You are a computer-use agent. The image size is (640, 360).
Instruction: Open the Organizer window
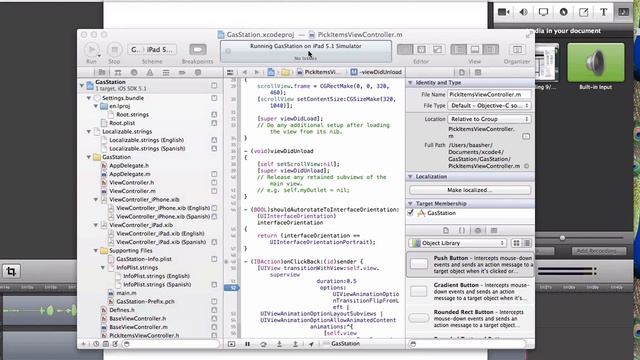(517, 49)
